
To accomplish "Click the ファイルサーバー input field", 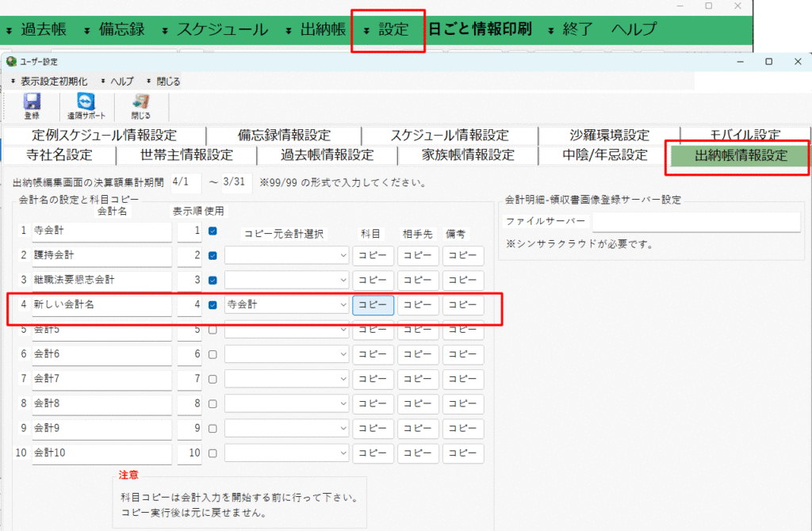I will coord(696,222).
